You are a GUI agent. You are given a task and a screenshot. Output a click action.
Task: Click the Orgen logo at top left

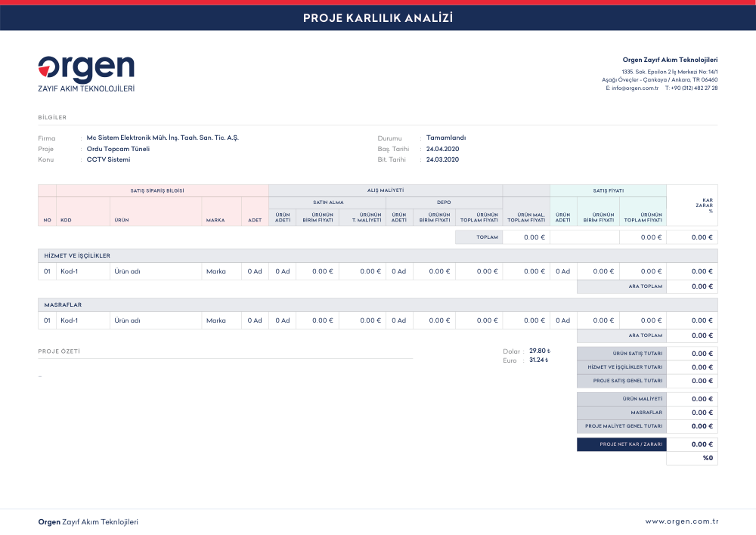[86, 74]
